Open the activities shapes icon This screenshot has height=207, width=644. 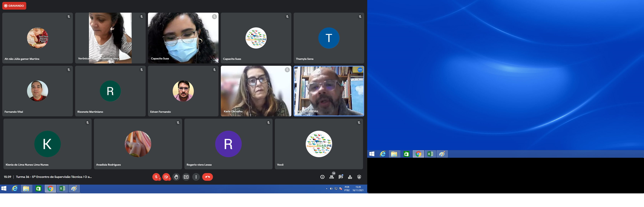[x=350, y=177]
